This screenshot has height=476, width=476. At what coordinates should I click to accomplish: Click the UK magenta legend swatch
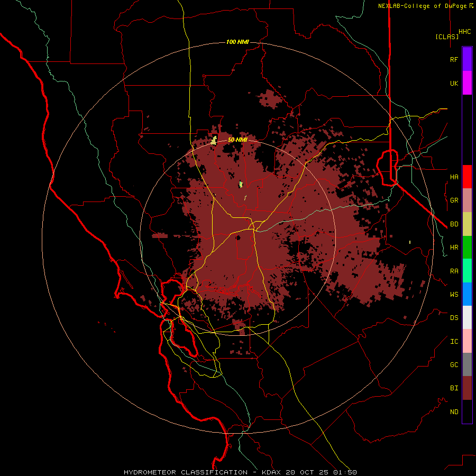[467, 83]
